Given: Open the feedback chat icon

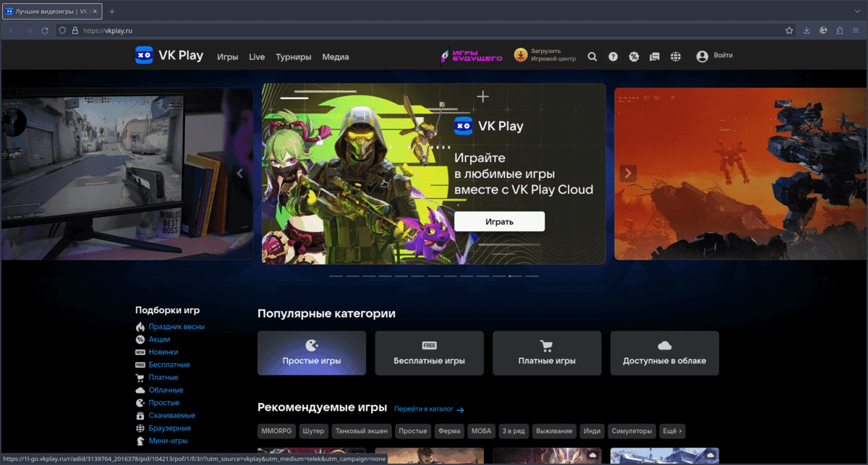Looking at the screenshot, I should click(x=655, y=56).
